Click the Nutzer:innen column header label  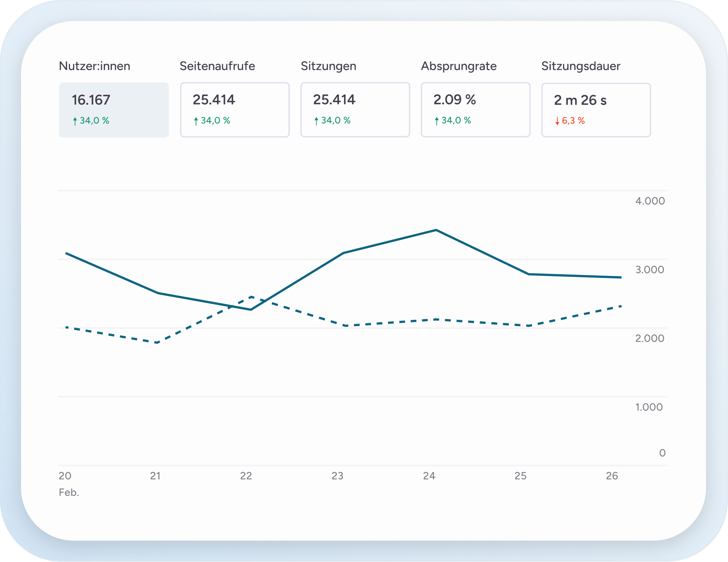(94, 66)
